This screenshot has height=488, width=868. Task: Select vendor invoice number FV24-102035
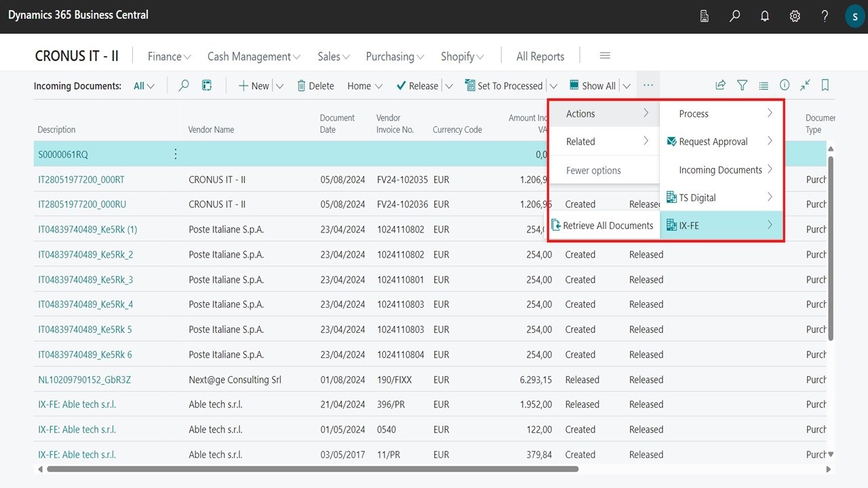tap(403, 180)
